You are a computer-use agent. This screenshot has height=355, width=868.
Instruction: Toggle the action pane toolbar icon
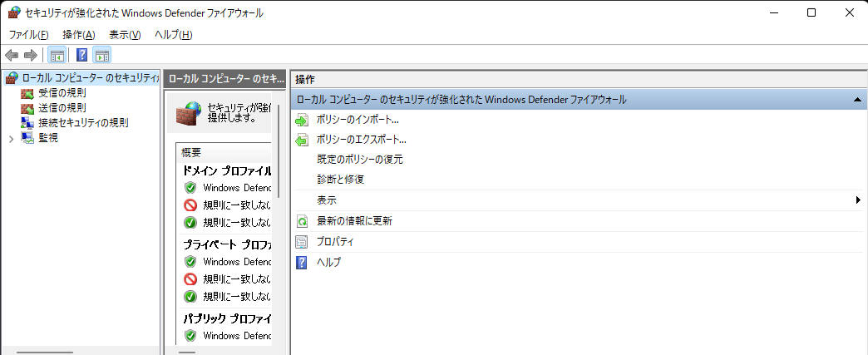click(102, 56)
